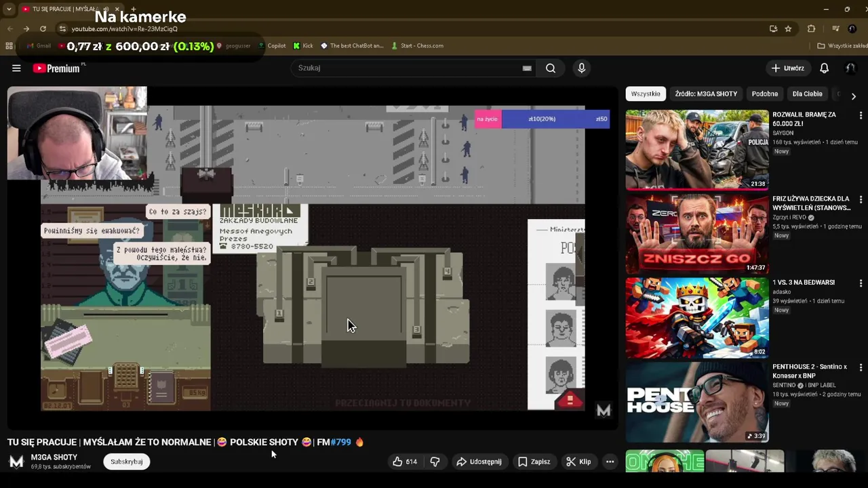This screenshot has width=868, height=488.
Task: Open the 'Start - Chess.com' bookmark
Action: 417,45
